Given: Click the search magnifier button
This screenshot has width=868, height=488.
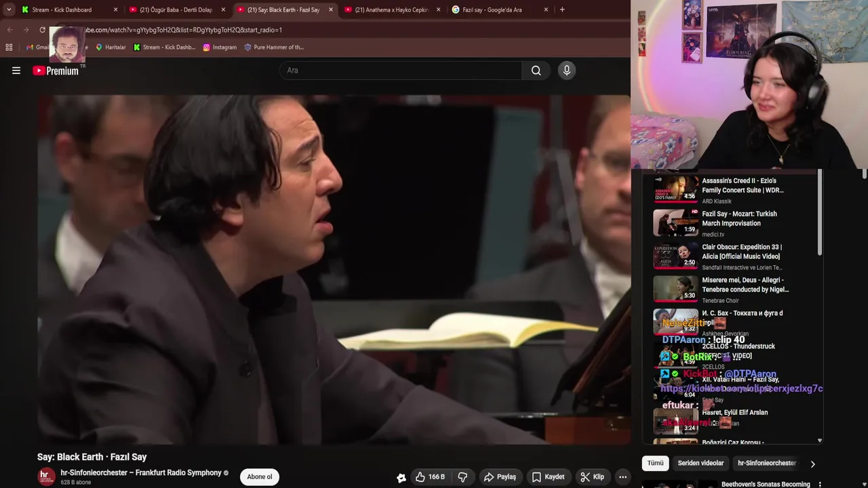Looking at the screenshot, I should 536,70.
